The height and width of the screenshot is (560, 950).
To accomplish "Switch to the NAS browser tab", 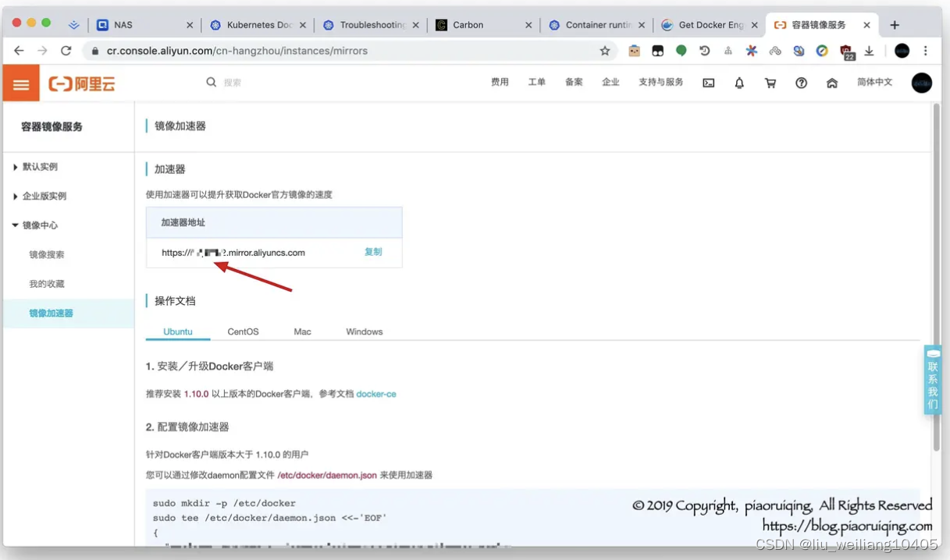I will coord(144,25).
